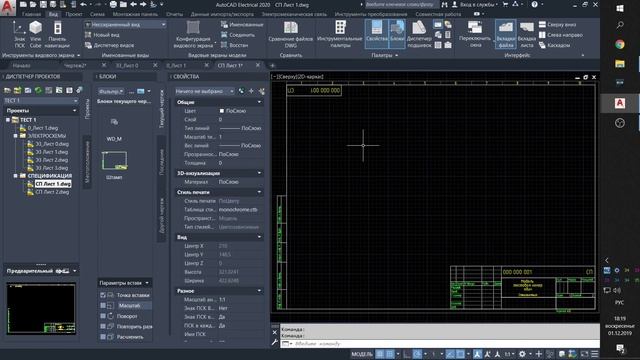
Task: Click New View (Новый вид)
Action: pos(102,35)
